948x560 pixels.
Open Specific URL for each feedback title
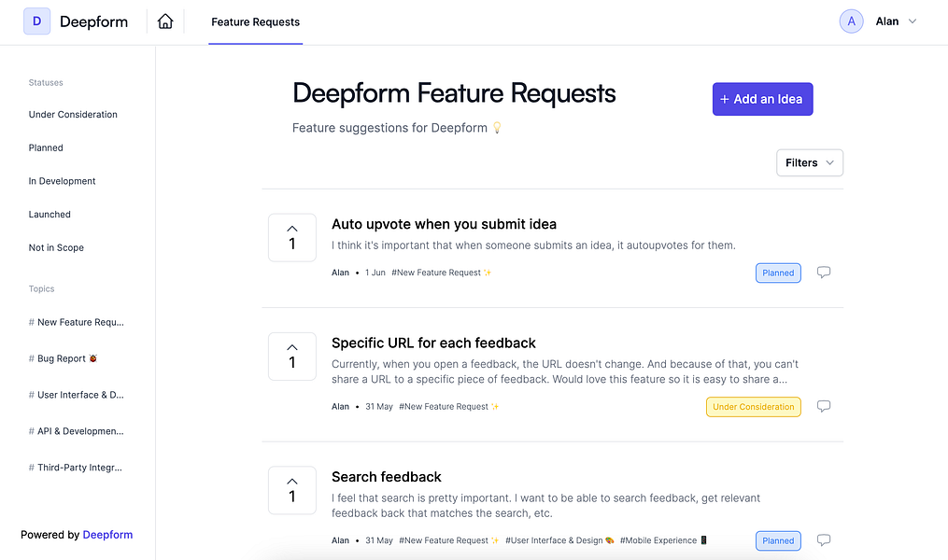coord(433,343)
